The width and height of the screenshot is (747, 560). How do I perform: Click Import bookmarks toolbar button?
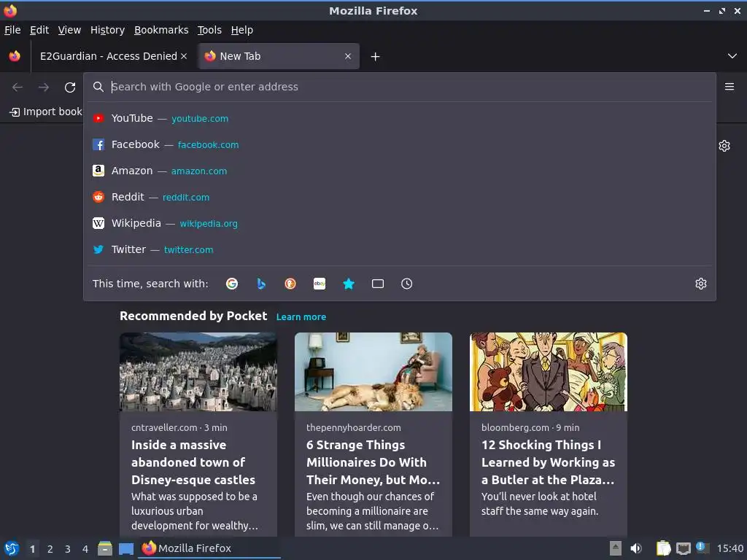pos(46,112)
